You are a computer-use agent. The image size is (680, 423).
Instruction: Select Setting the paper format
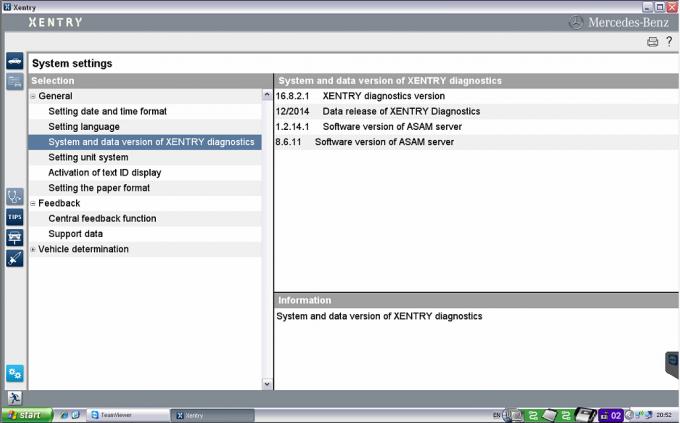(99, 188)
